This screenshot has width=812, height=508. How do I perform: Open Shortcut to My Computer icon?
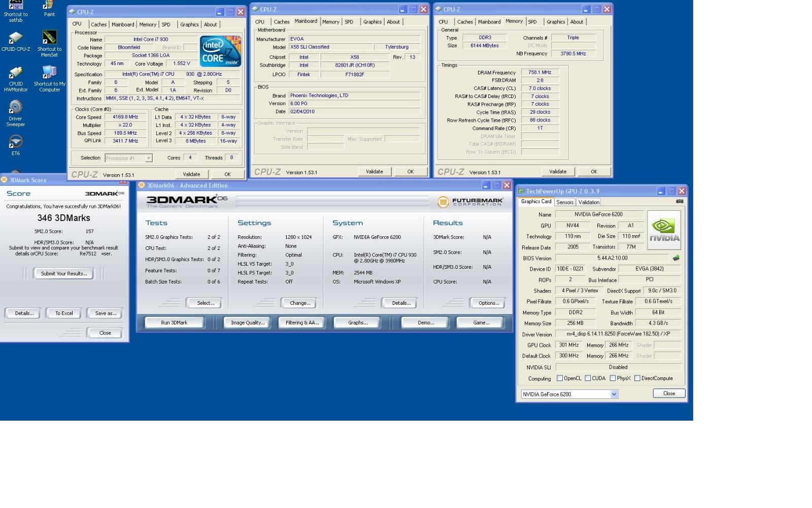49,79
